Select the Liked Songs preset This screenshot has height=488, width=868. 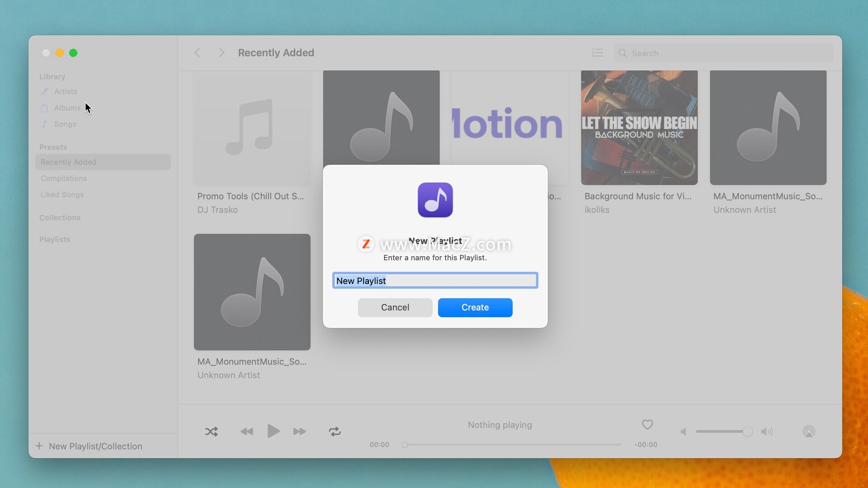(62, 194)
